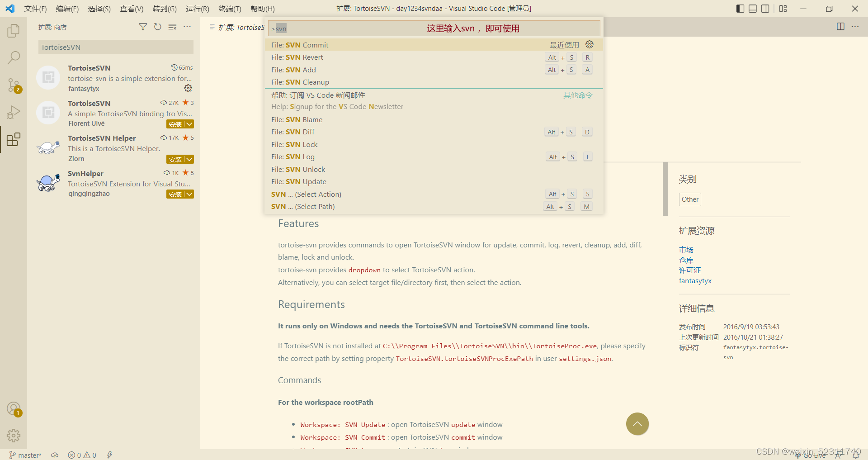Toggle secondary side bar layout icon
868x460 pixels.
[765, 9]
